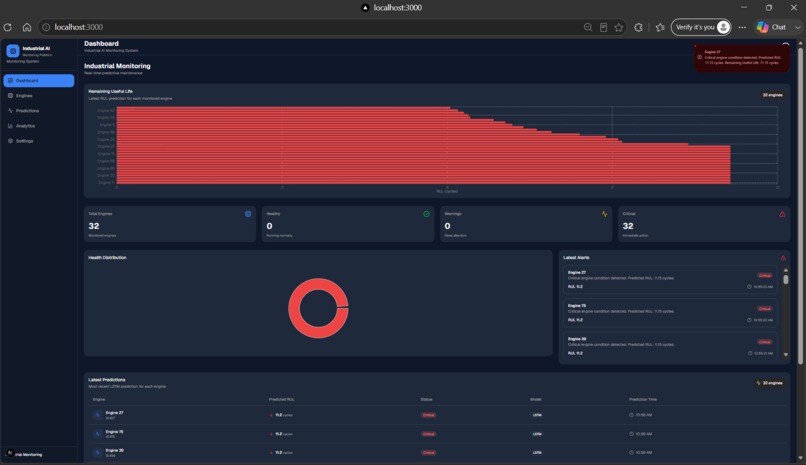Click the zoom out magnifier in address bar
The image size is (806, 465).
click(x=588, y=27)
